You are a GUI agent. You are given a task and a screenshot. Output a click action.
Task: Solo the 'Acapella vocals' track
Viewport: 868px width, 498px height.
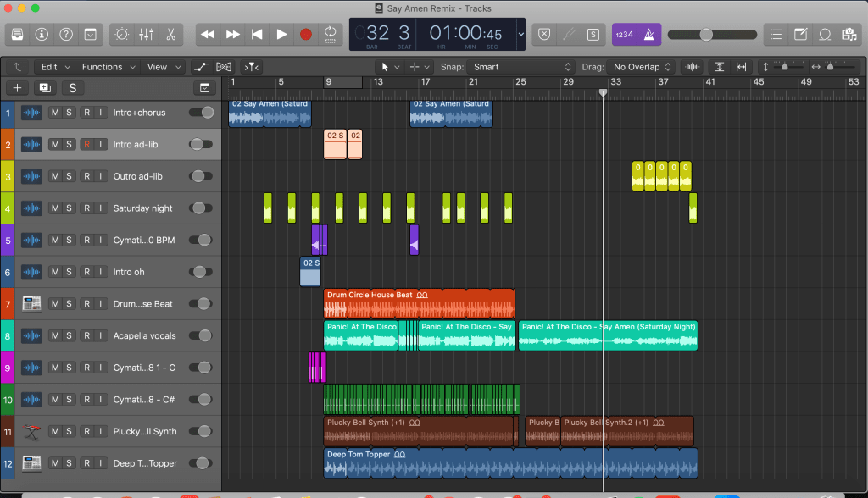click(70, 335)
